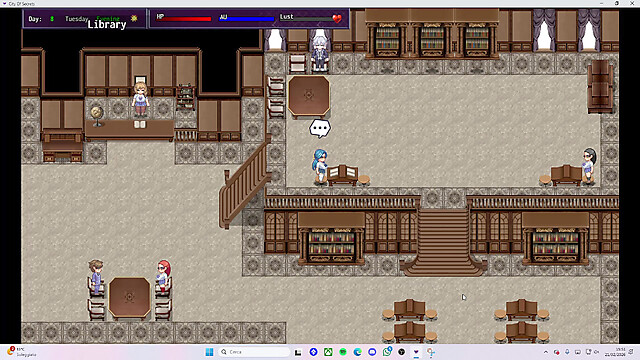Click the armchairs in the top-right corner
640x360 pixels.
(x=600, y=87)
